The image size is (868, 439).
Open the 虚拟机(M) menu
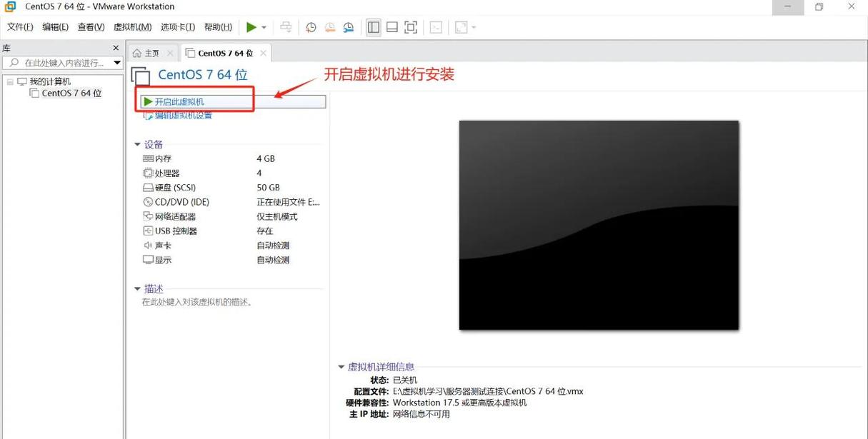pyautogui.click(x=131, y=26)
